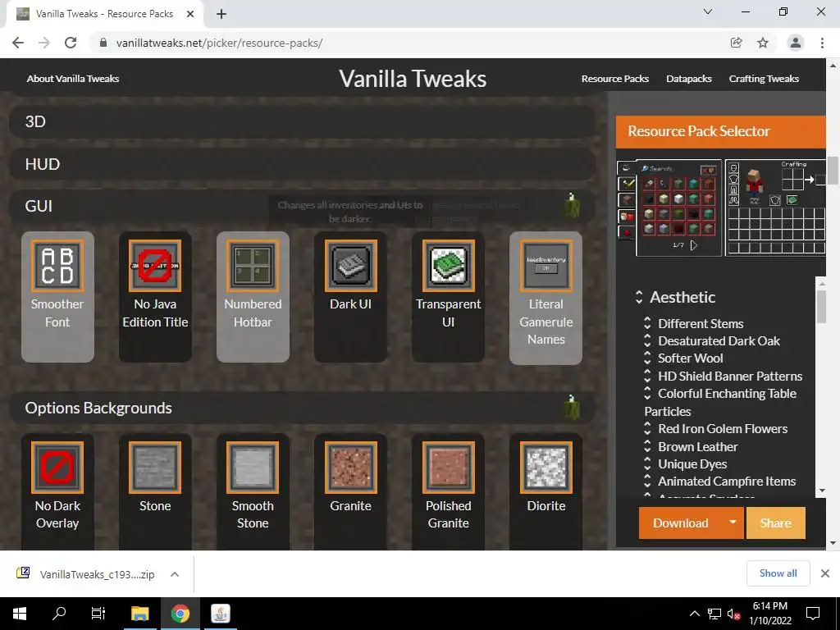
Task: Open File Explorer from the taskbar
Action: point(139,614)
